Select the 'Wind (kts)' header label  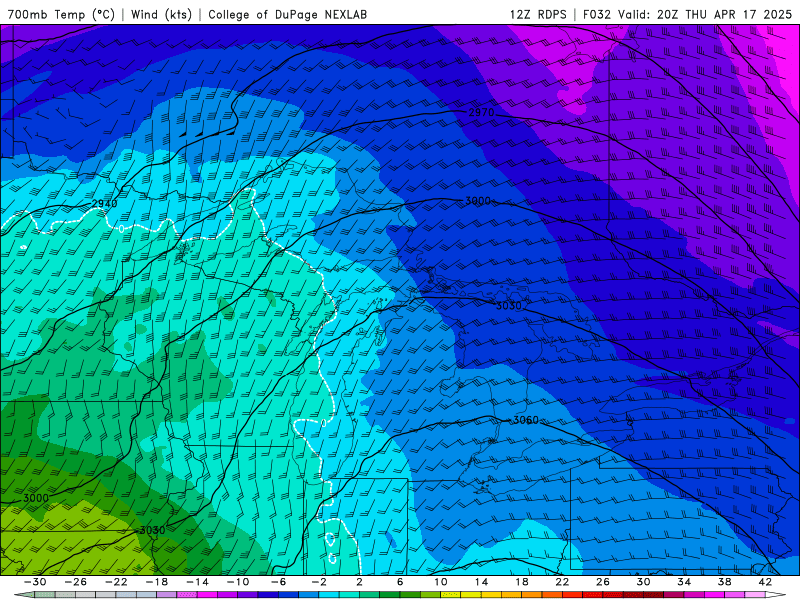click(161, 14)
